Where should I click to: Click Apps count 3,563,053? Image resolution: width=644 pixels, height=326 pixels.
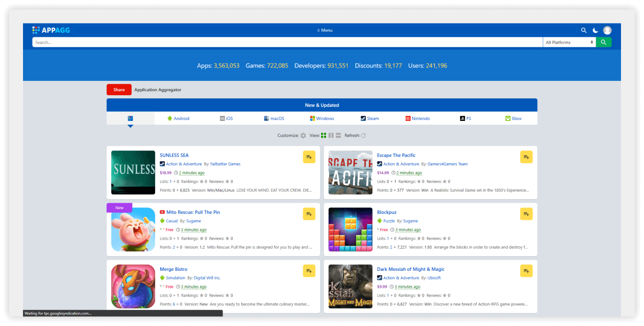click(x=226, y=66)
